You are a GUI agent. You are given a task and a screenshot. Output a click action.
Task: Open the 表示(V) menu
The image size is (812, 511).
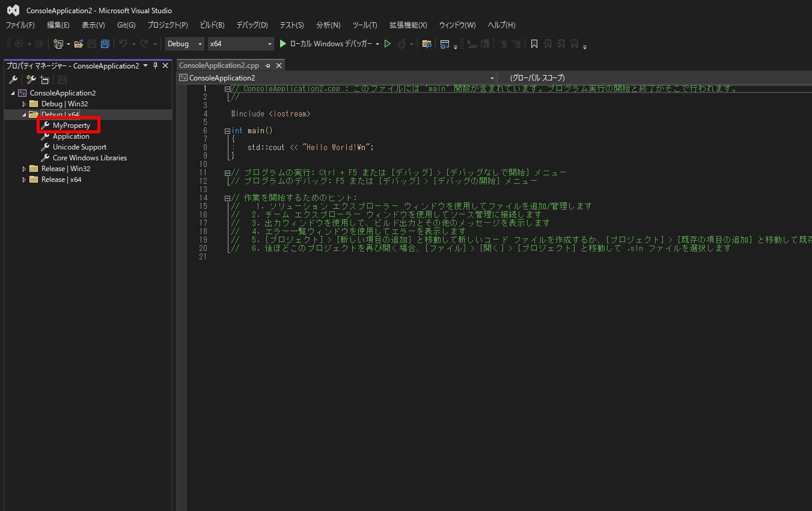tap(93, 25)
